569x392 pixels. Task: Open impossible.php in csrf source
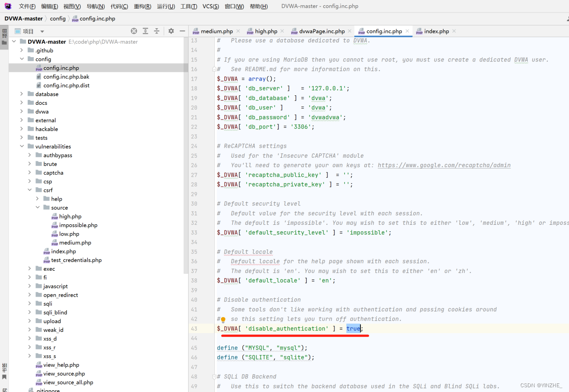pos(78,225)
